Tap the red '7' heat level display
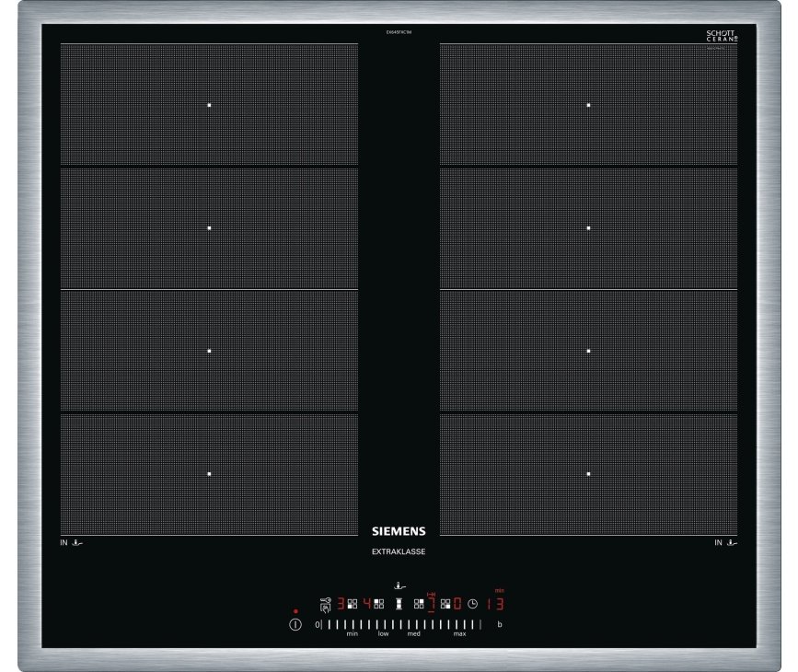 [432, 604]
